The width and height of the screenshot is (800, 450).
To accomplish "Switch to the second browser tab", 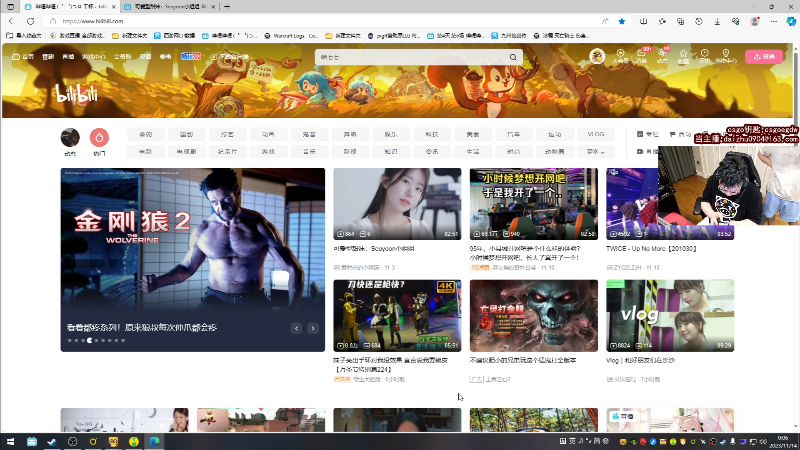I will (x=170, y=7).
